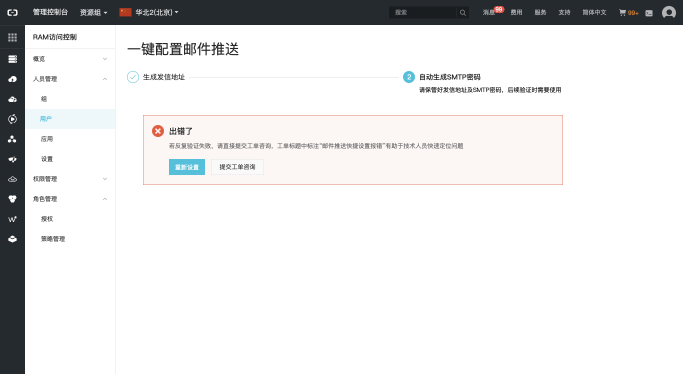Click the 重新设置 button
683x374 pixels.
(187, 167)
